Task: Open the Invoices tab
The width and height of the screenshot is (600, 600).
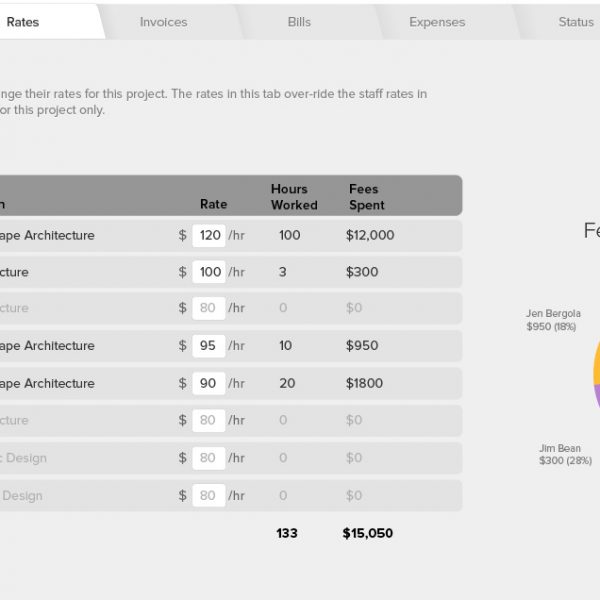Action: pyautogui.click(x=163, y=21)
